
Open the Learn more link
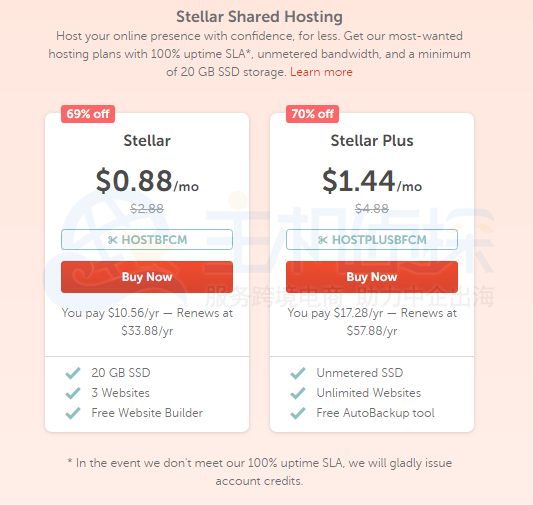321,72
